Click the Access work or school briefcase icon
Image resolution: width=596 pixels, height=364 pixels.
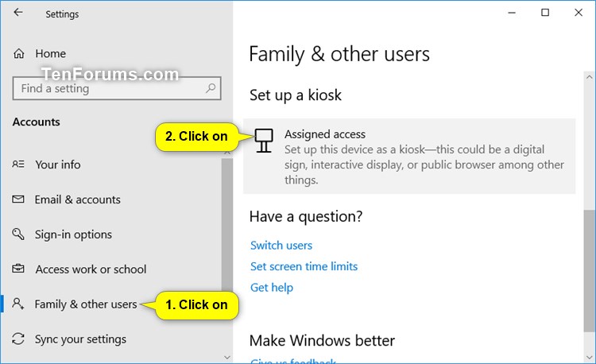coord(18,269)
